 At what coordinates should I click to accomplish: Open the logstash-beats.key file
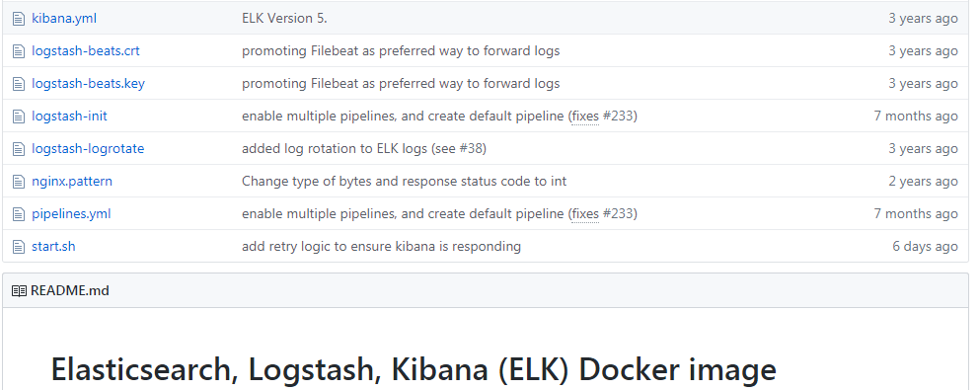pos(88,84)
